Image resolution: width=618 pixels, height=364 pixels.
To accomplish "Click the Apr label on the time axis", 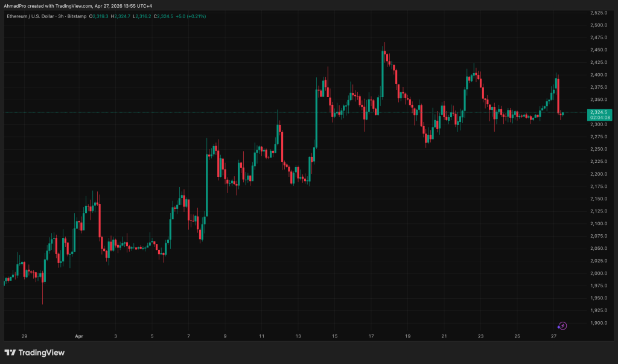I will point(78,336).
